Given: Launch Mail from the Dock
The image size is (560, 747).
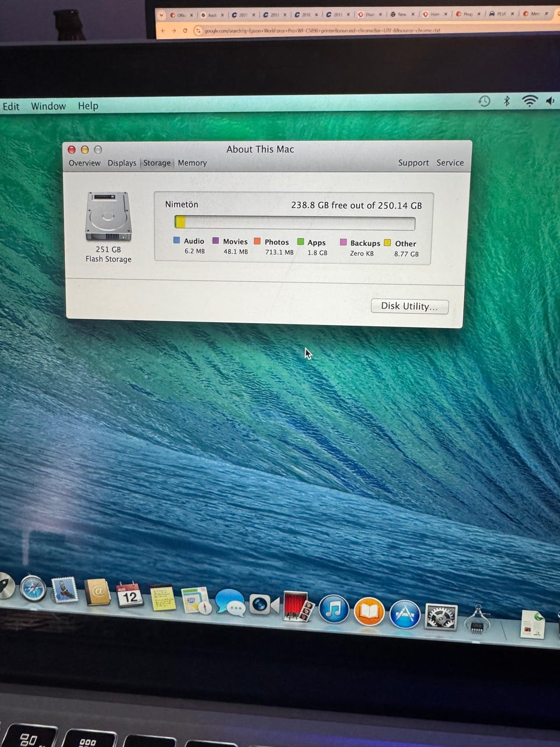Looking at the screenshot, I should point(64,590).
